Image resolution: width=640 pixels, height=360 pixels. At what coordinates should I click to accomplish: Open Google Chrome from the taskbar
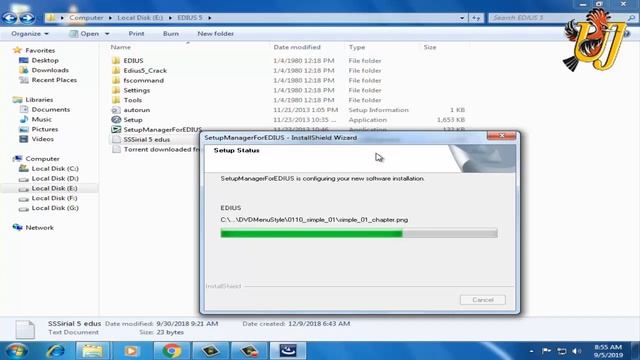click(x=171, y=351)
